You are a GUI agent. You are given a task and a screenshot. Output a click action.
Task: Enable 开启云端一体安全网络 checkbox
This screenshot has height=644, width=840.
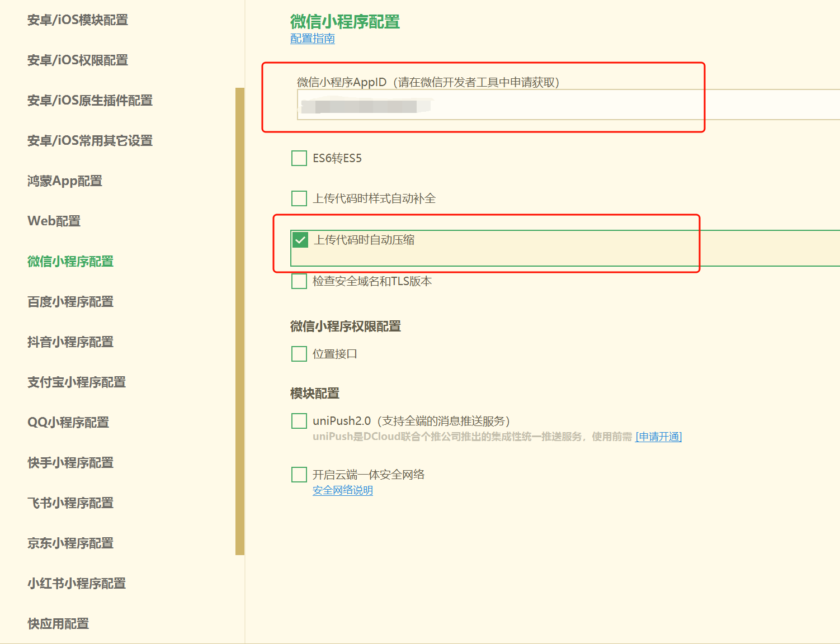pos(299,475)
